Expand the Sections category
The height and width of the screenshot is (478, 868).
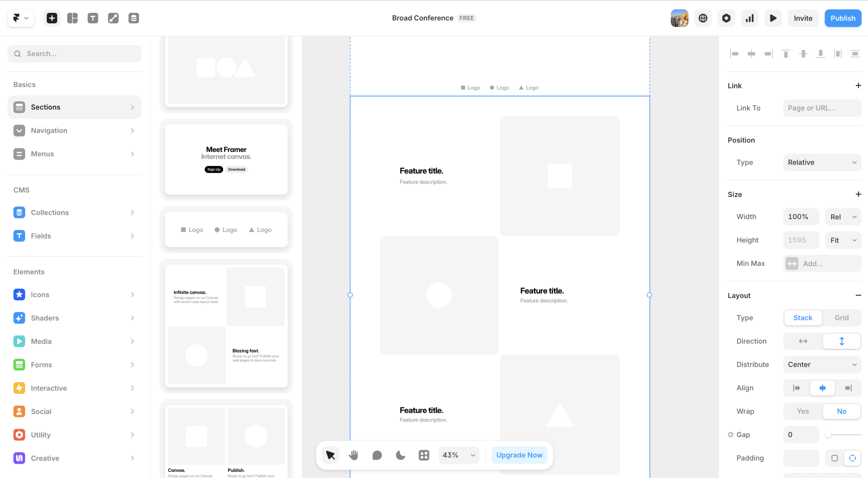74,107
